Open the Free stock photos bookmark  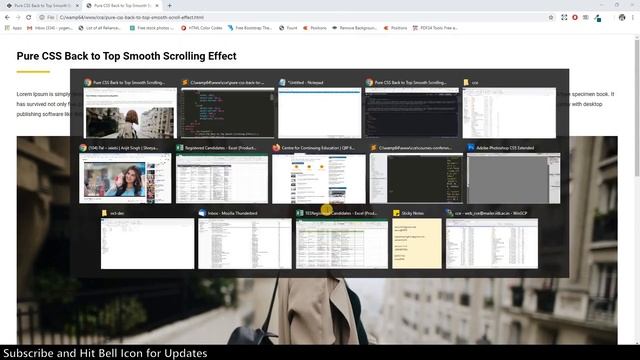tap(151, 28)
